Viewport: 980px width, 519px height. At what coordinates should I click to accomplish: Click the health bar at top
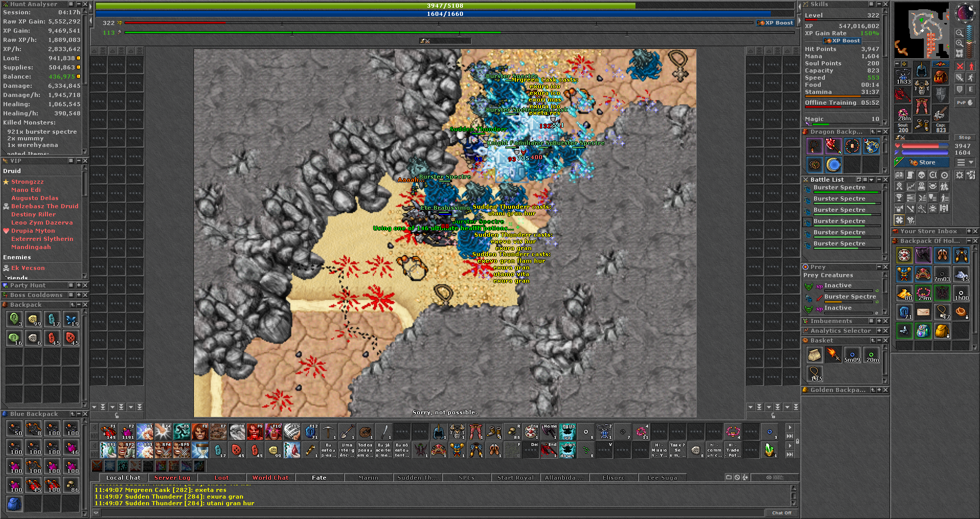point(445,6)
